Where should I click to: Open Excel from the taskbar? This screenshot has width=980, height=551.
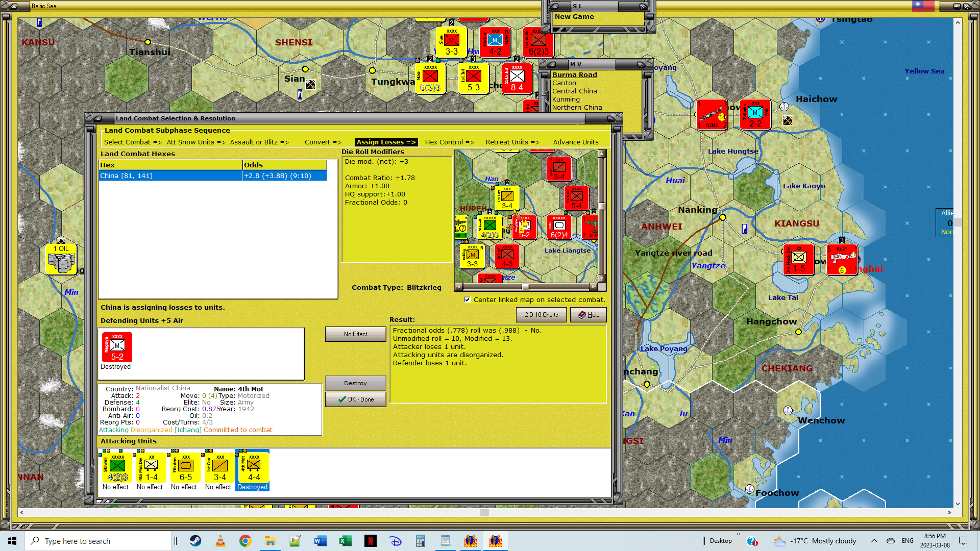(346, 541)
